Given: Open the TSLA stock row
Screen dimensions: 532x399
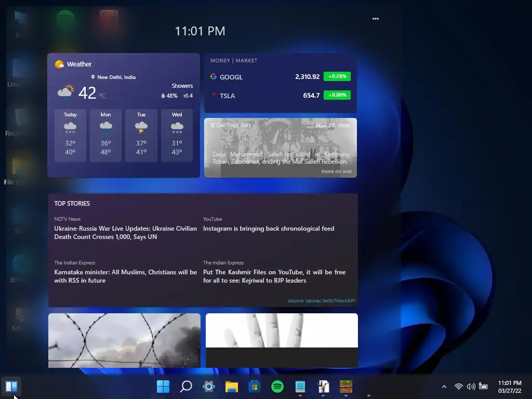Looking at the screenshot, I should pos(280,96).
